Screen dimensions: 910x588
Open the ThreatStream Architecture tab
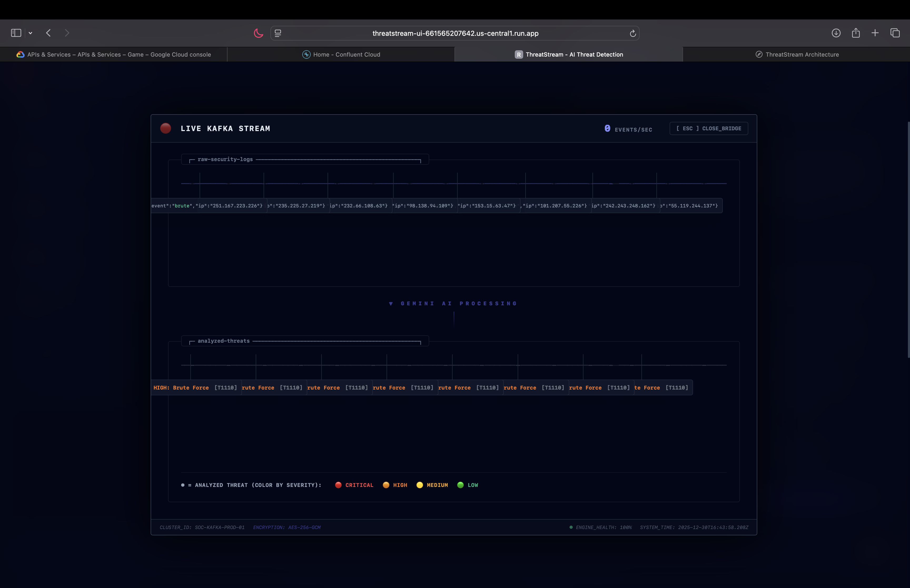pyautogui.click(x=797, y=54)
